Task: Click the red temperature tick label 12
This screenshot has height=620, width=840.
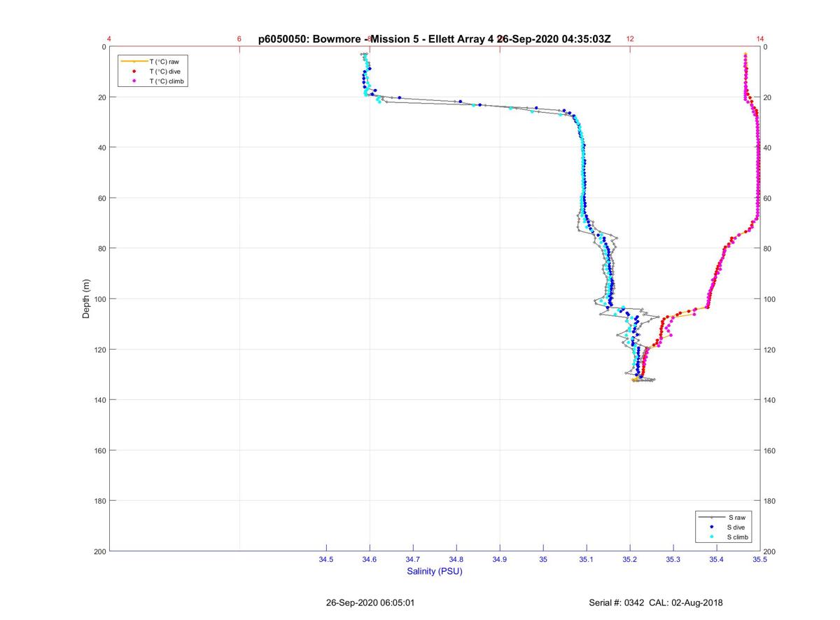Action: pyautogui.click(x=630, y=39)
